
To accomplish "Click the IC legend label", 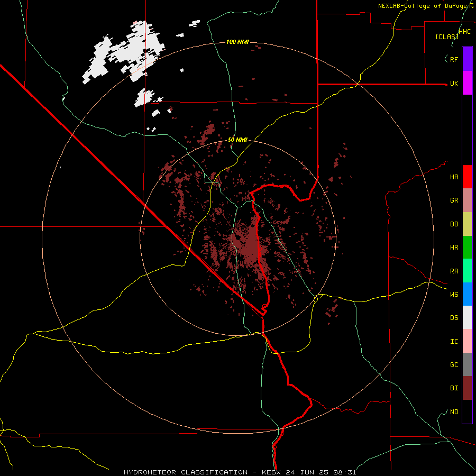I will [454, 342].
